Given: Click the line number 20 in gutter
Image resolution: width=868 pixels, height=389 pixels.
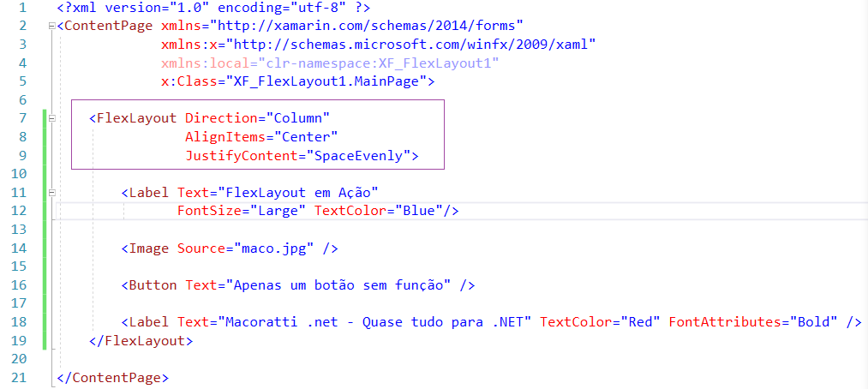Looking at the screenshot, I should (19, 359).
